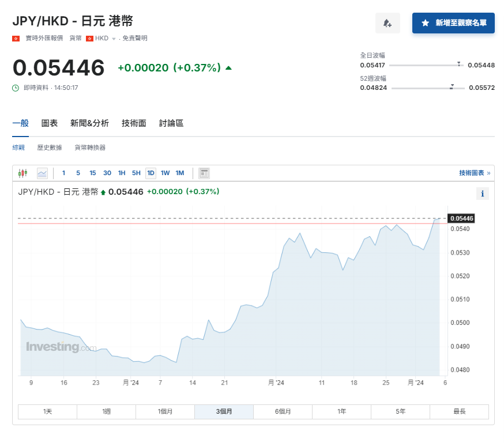This screenshot has height=443, width=504.
Task: Open the 免責聲明 link
Action: (134, 38)
